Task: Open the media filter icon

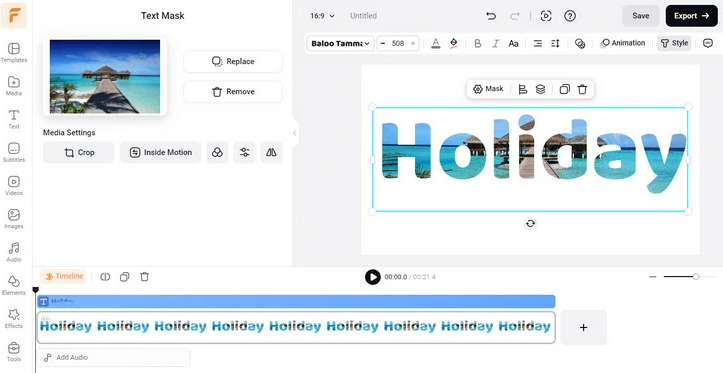Action: click(x=217, y=153)
